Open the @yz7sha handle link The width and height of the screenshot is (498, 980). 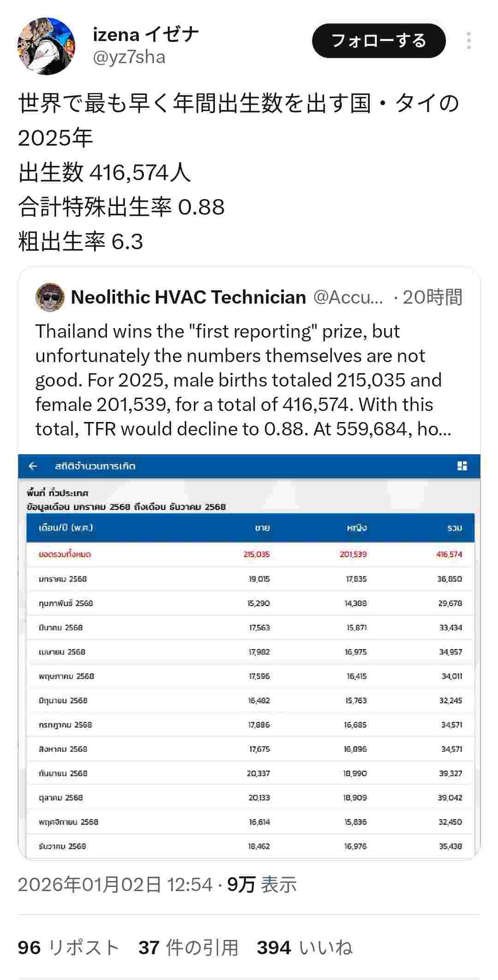point(129,58)
